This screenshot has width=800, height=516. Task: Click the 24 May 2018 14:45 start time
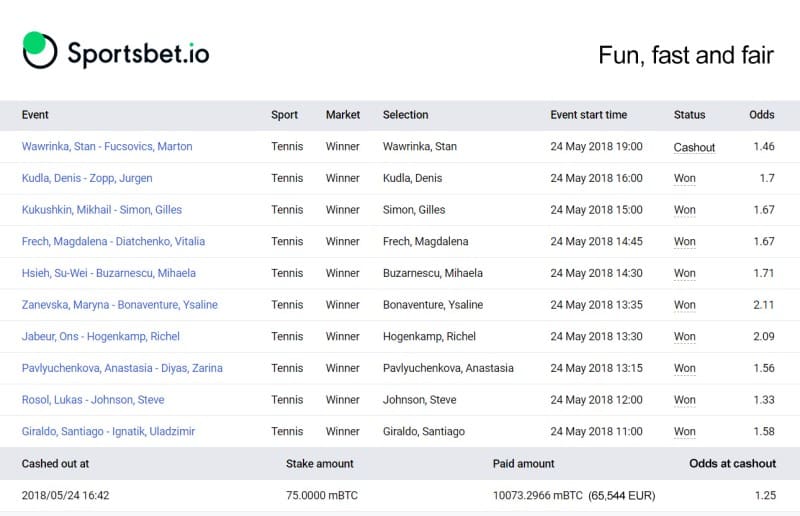(x=596, y=241)
